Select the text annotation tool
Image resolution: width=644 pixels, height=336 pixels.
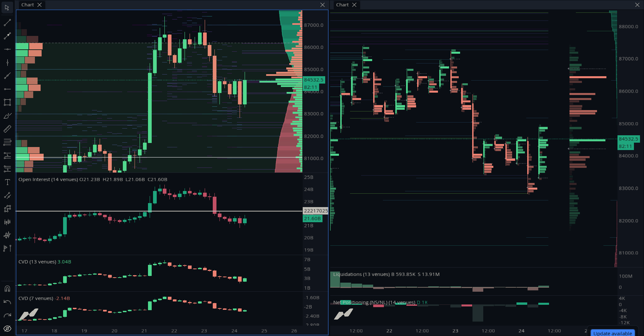pyautogui.click(x=7, y=182)
